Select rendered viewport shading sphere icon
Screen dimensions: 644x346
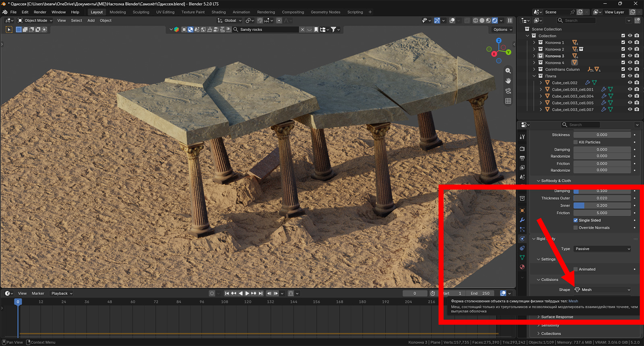tap(495, 21)
